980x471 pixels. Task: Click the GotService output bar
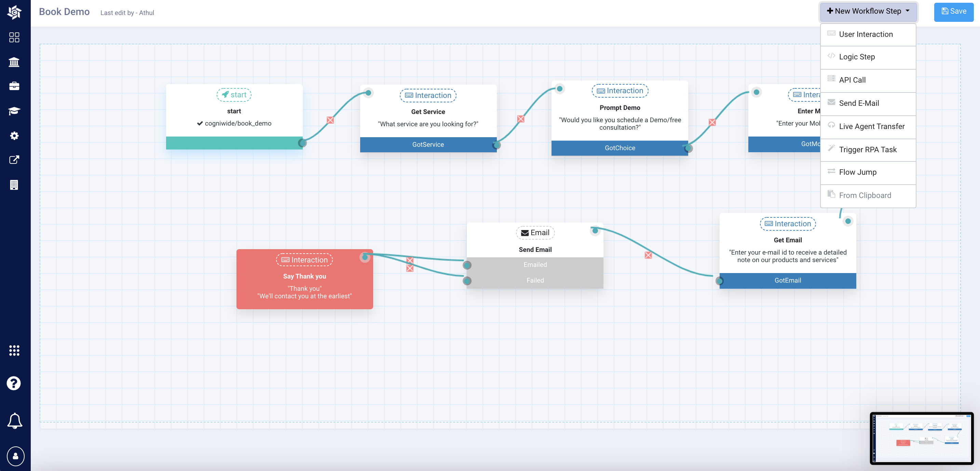tap(427, 144)
